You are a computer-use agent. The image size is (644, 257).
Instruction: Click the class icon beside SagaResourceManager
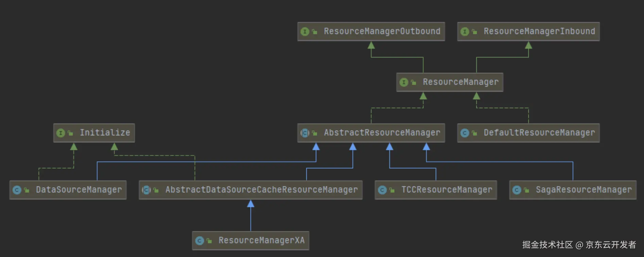pos(517,190)
